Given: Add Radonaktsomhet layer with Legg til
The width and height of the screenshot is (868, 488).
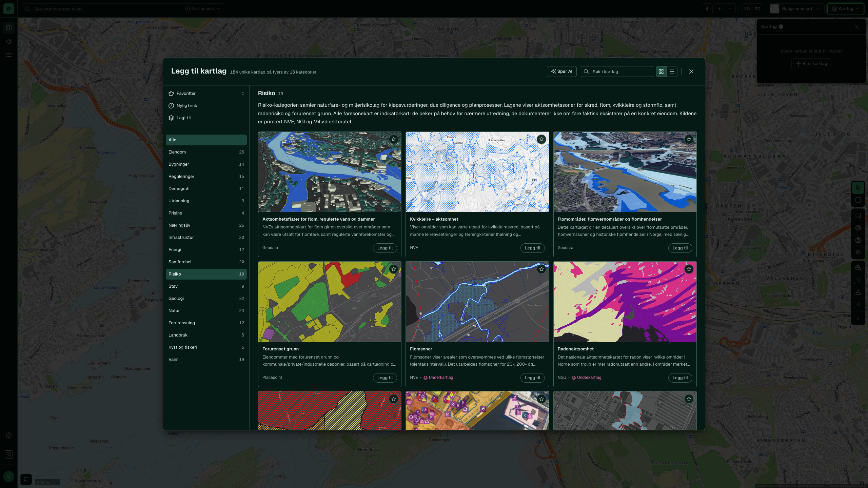Looking at the screenshot, I should tap(680, 378).
